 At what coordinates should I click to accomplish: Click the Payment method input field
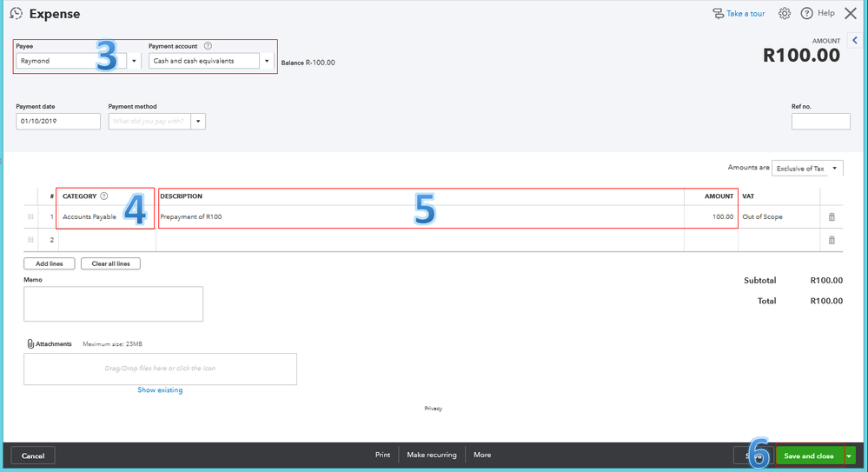[x=149, y=122]
